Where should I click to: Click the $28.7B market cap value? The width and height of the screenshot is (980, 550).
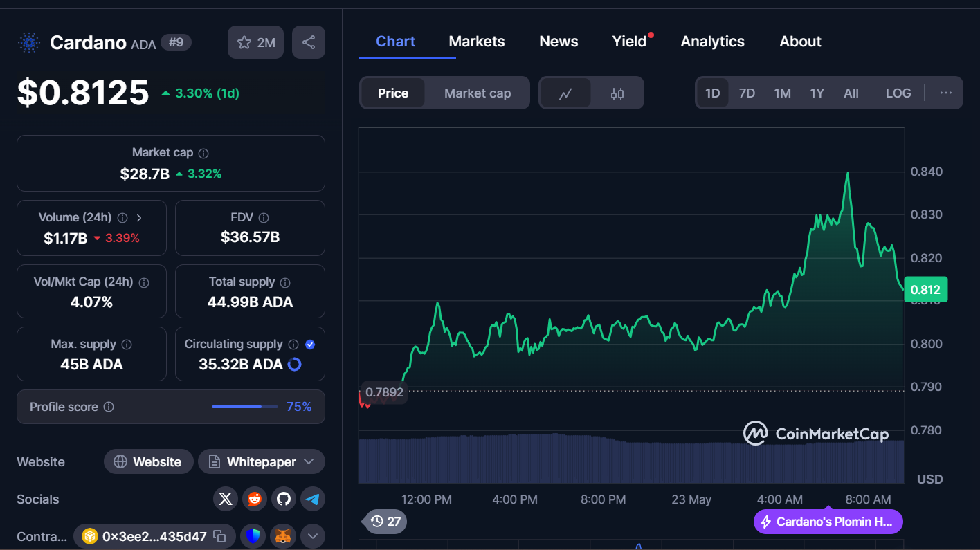coord(145,174)
